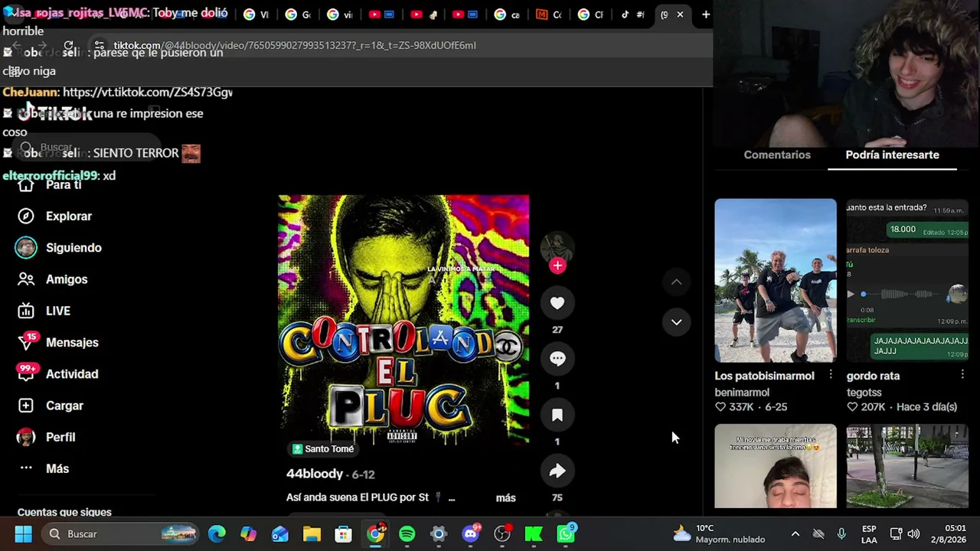The width and height of the screenshot is (980, 551).
Task: Open the Amigos section
Action: pos(52,279)
